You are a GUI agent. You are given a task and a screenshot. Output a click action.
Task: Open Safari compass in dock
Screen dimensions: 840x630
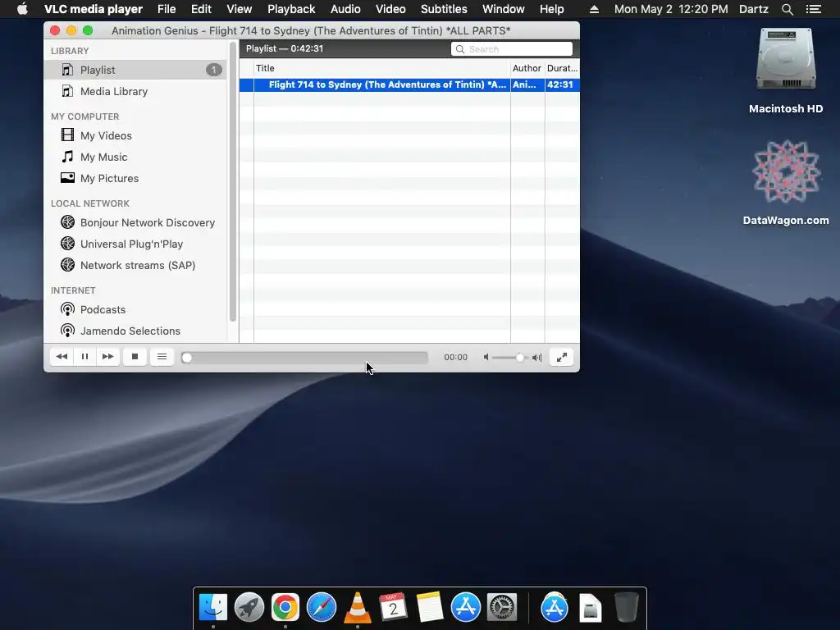322,607
